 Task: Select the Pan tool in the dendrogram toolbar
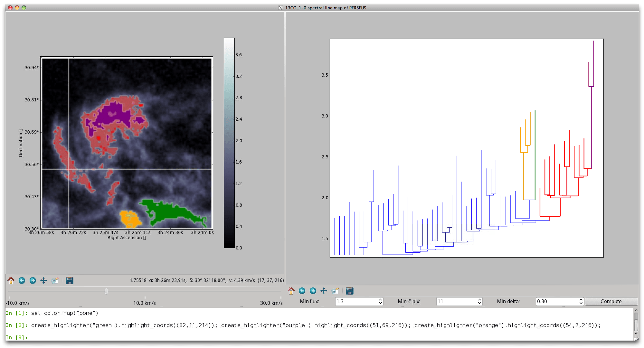click(x=324, y=291)
